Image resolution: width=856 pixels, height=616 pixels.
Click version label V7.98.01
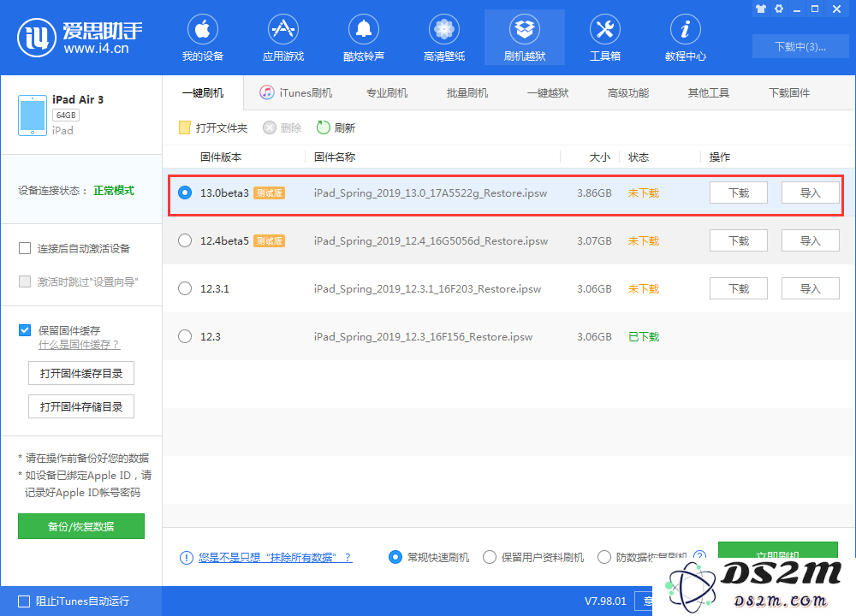tap(605, 601)
